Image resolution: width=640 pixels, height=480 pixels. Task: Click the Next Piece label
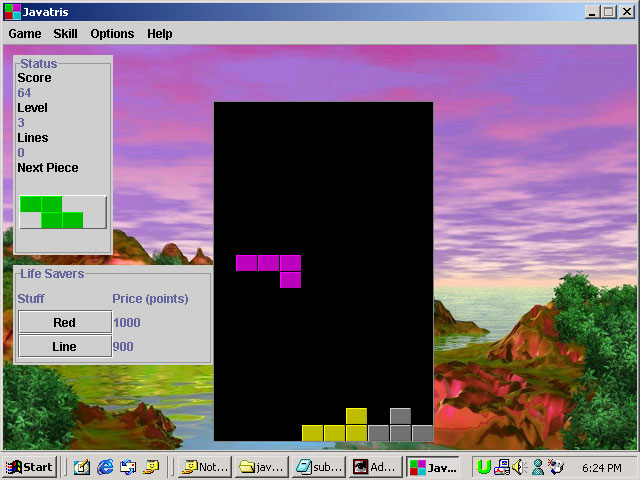tap(48, 168)
